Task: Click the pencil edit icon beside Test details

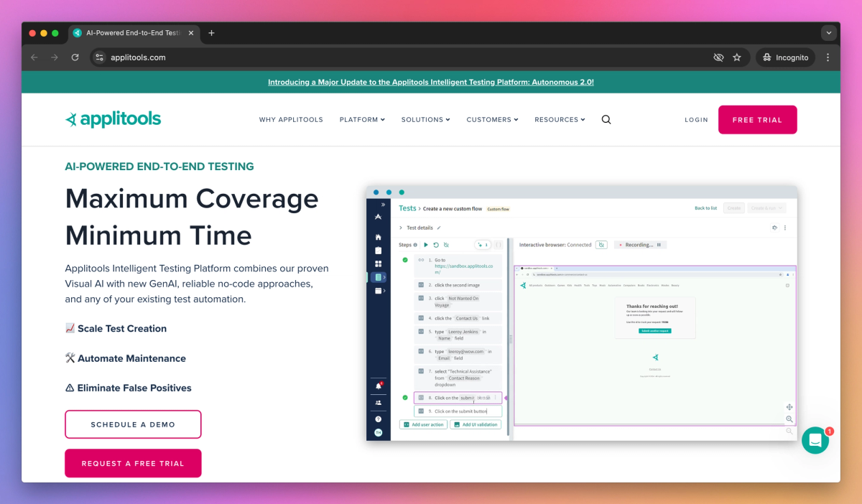Action: (x=439, y=228)
